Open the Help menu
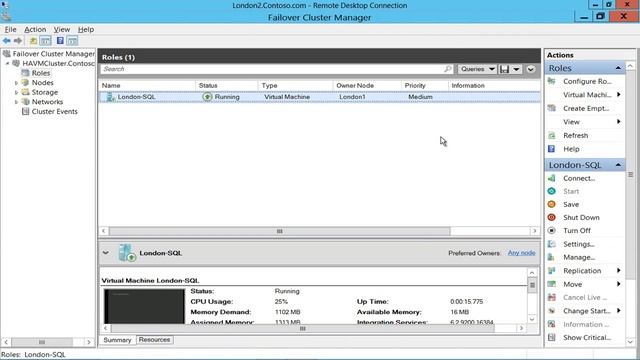 coord(86,29)
